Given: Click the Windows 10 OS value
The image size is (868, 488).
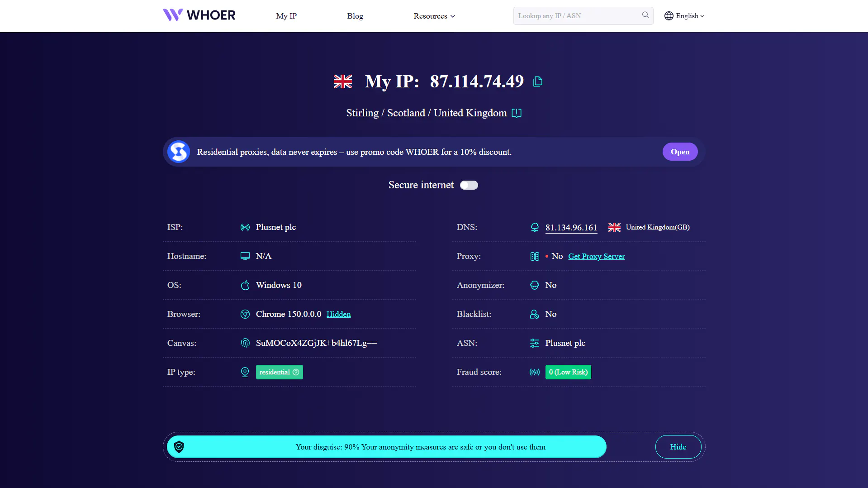Looking at the screenshot, I should [279, 285].
